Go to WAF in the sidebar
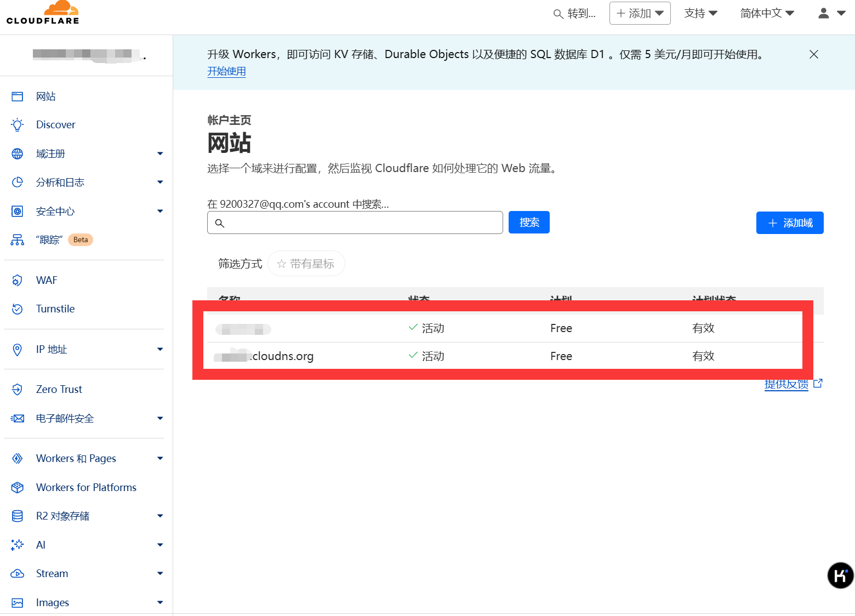855x616 pixels. (x=47, y=281)
